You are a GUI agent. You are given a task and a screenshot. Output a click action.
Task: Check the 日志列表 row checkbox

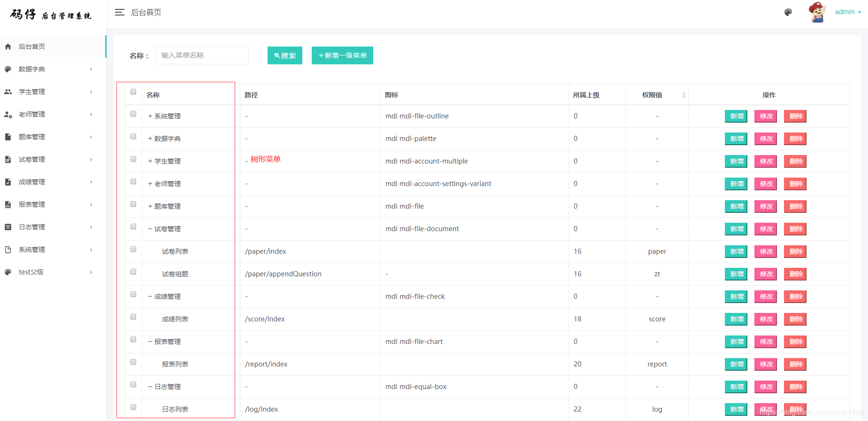pyautogui.click(x=133, y=407)
